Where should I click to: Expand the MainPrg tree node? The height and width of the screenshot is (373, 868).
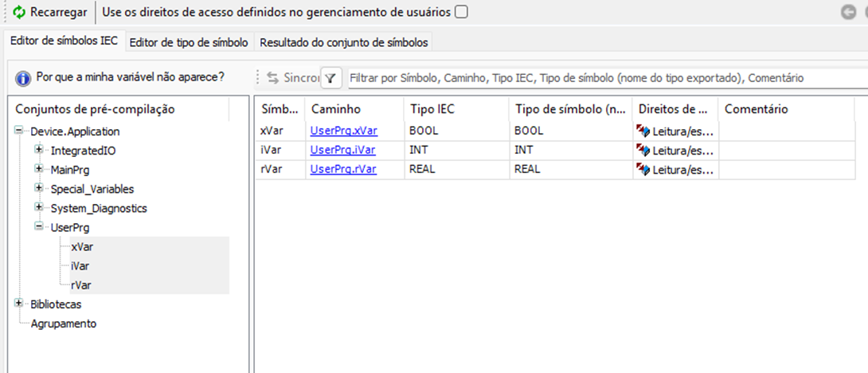pyautogui.click(x=38, y=169)
